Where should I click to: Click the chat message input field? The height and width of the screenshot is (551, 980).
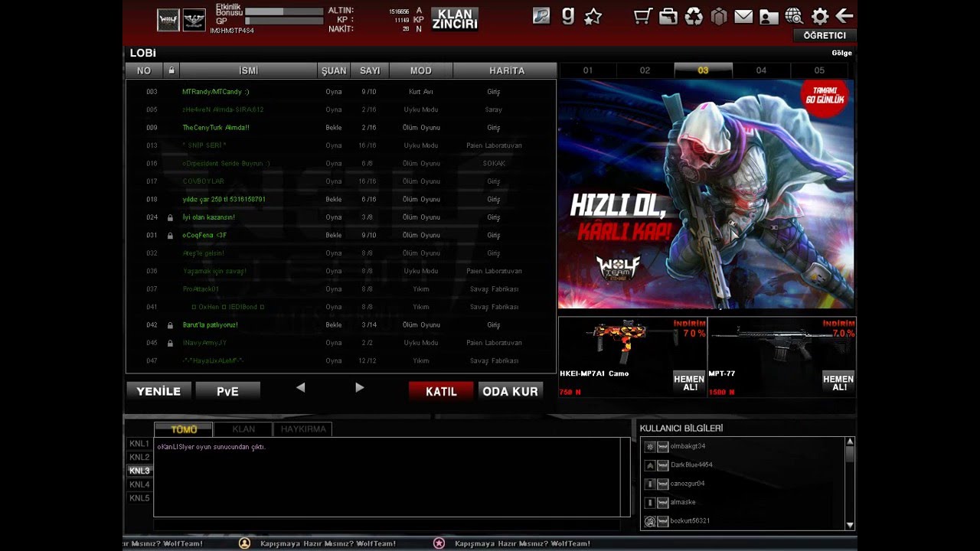tap(387, 524)
